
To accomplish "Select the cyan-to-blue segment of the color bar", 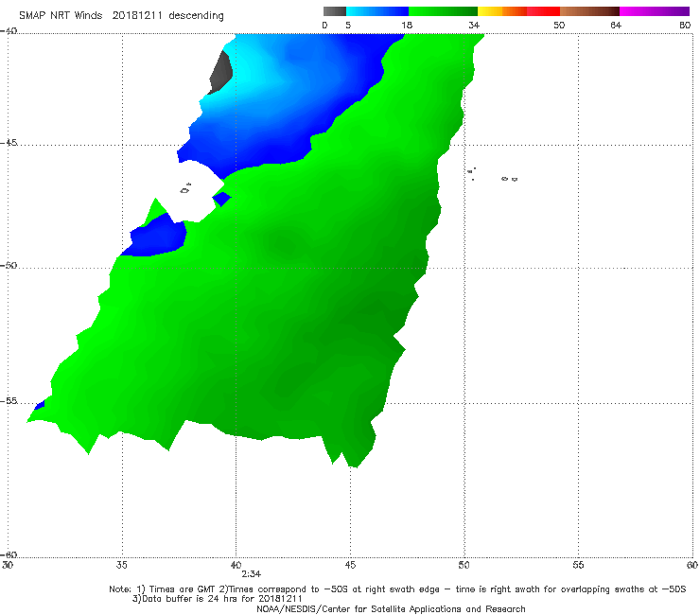I will [x=377, y=11].
